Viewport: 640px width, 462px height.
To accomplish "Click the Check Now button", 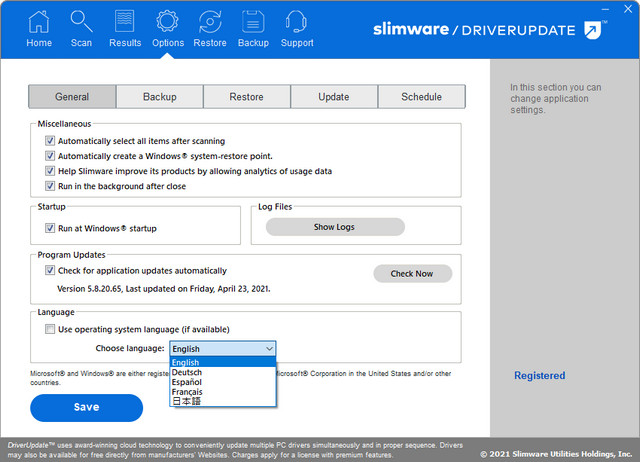I will 412,274.
